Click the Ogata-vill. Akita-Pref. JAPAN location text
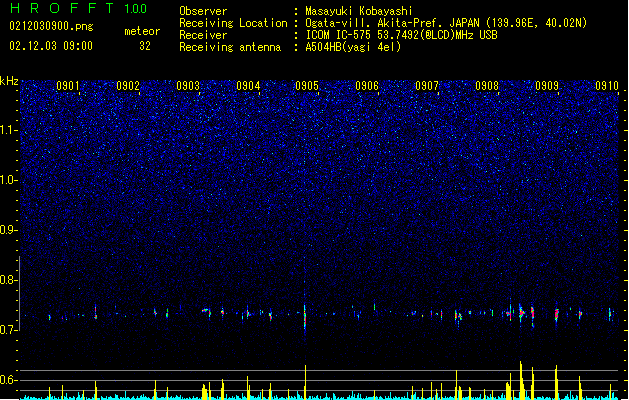The height and width of the screenshot is (400, 629). tap(392, 23)
